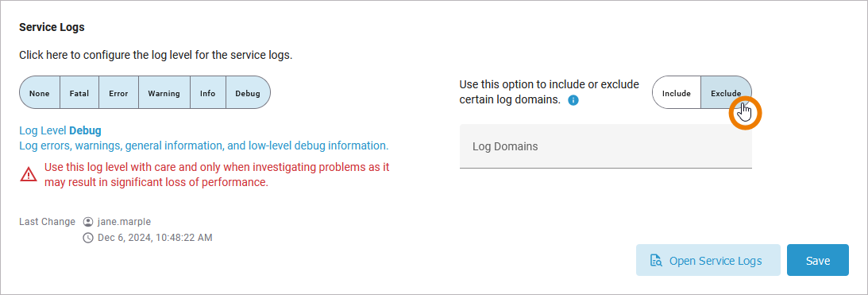The image size is (868, 295).
Task: Choose the Debug log level
Action: pyautogui.click(x=248, y=93)
